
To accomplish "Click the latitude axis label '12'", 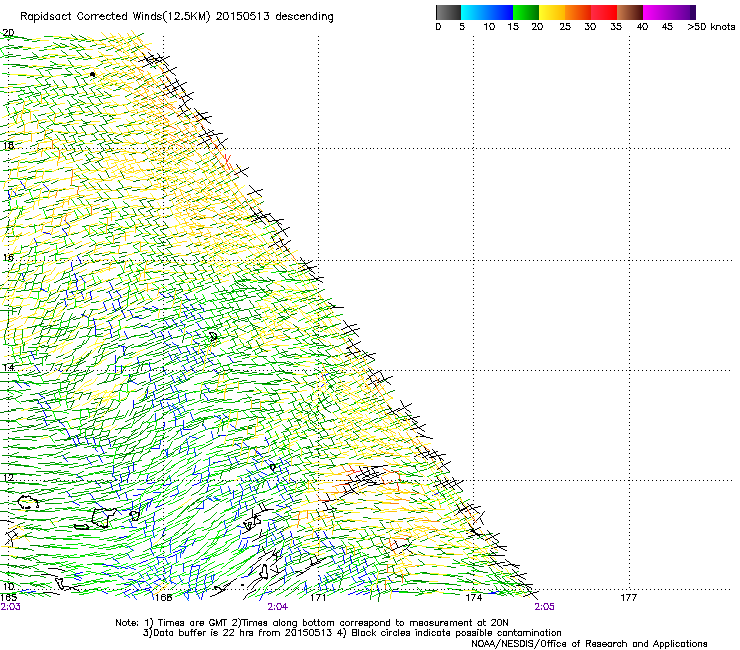I will tap(8, 478).
